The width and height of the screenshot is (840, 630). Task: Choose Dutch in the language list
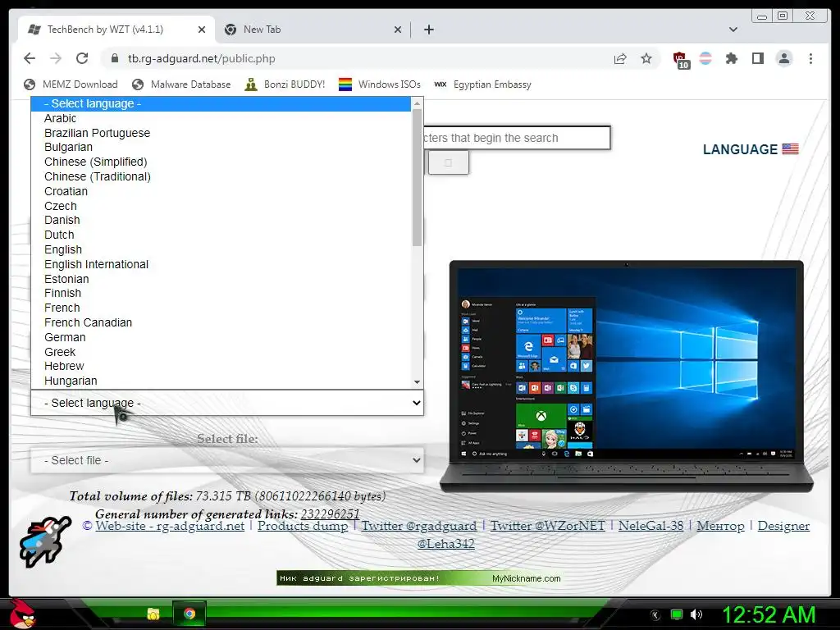tap(221, 235)
